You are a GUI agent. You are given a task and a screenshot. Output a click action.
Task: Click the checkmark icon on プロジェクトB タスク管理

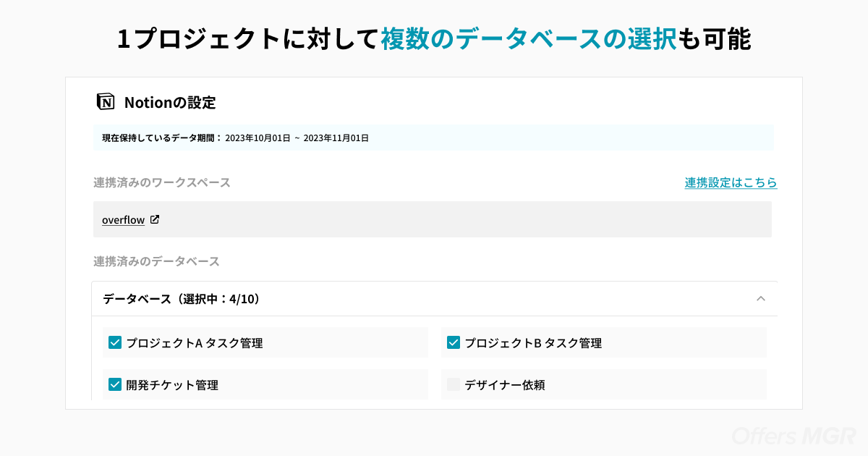coord(454,342)
